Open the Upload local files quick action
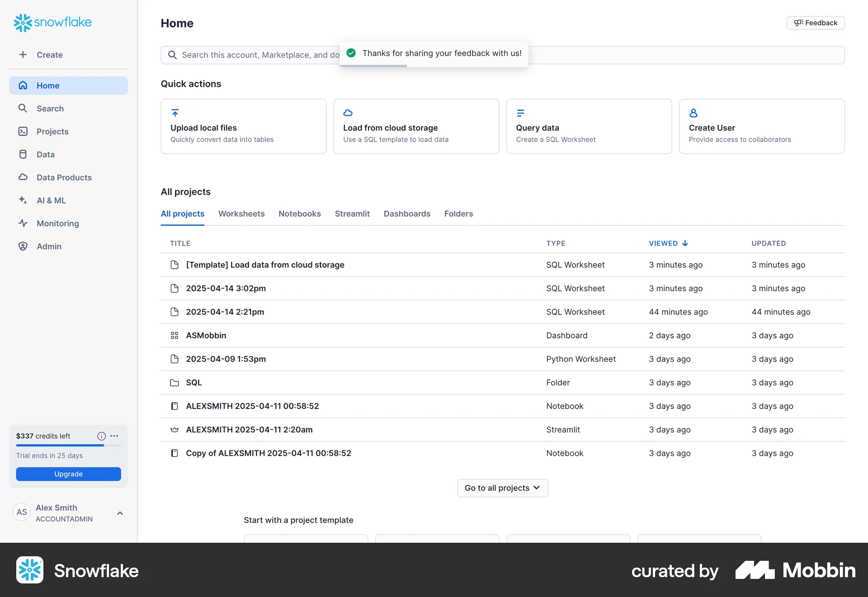Viewport: 868px width, 597px height. (x=243, y=126)
